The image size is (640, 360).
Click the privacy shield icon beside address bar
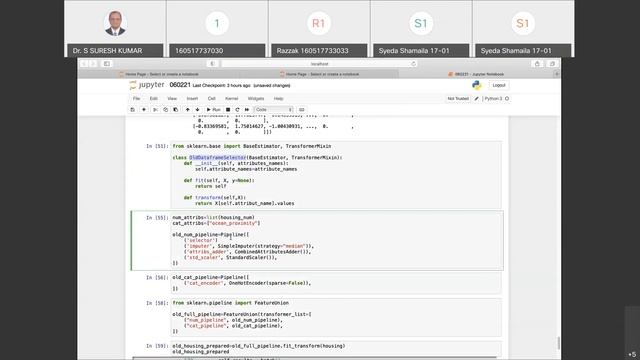(212, 64)
